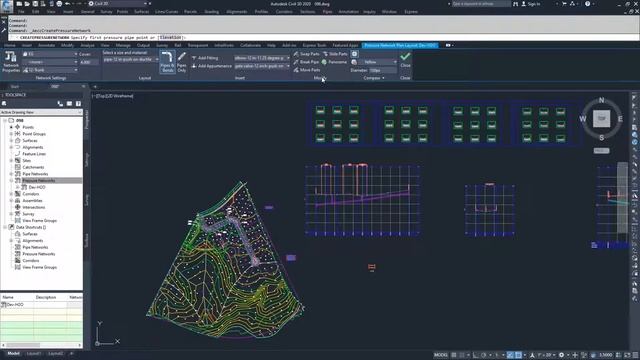Open the Active Drawing View dropdown
Screen dimensions: 640x360
pyautogui.click(x=41, y=112)
